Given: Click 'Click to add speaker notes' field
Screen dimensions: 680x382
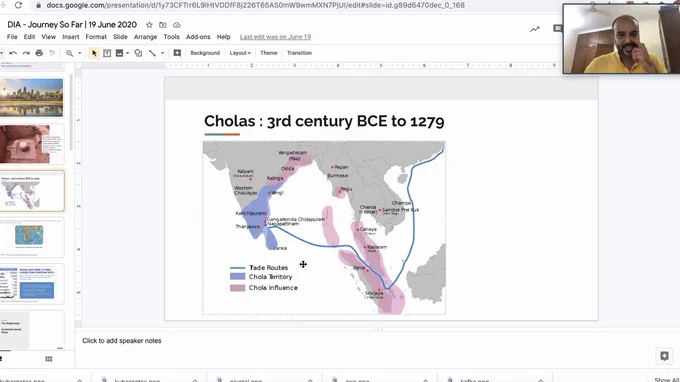Looking at the screenshot, I should coord(122,341).
